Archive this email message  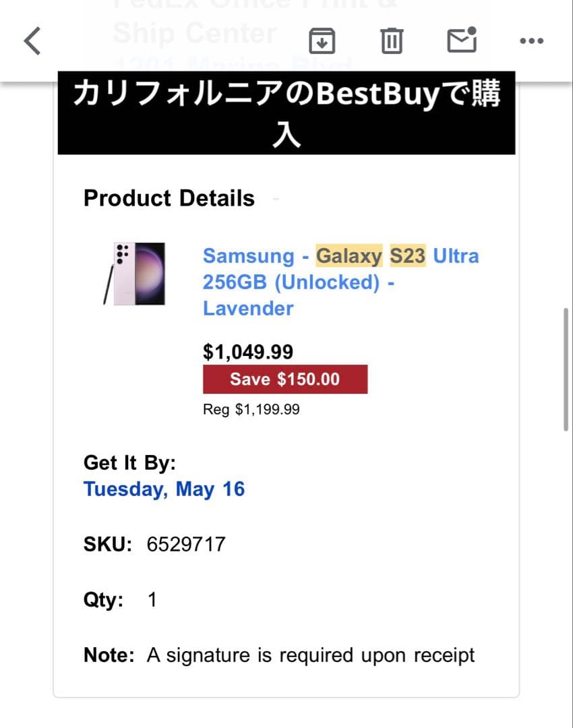coord(322,40)
